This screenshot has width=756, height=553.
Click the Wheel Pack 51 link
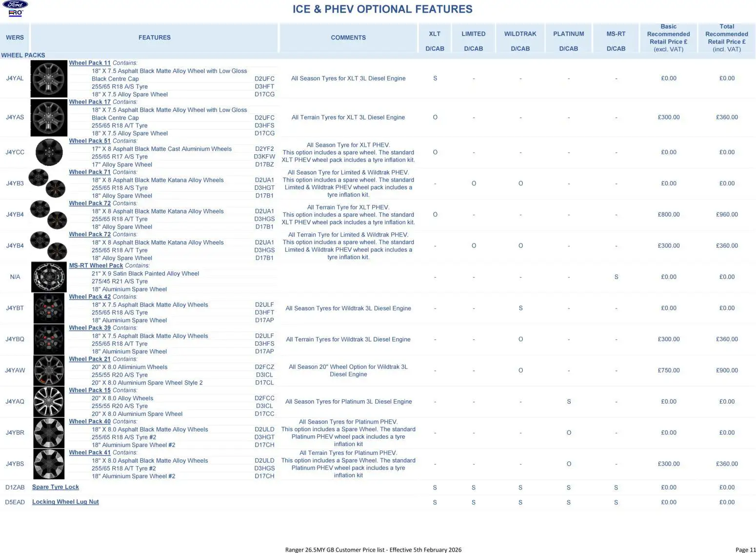point(90,141)
